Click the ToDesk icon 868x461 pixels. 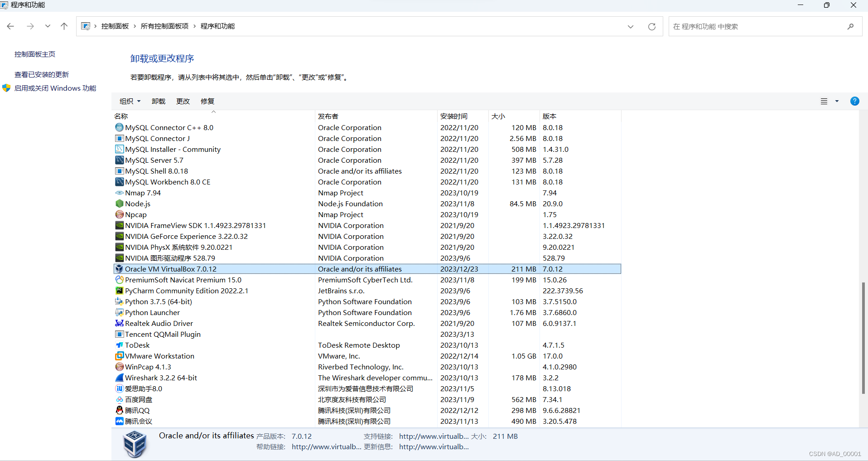click(x=119, y=345)
